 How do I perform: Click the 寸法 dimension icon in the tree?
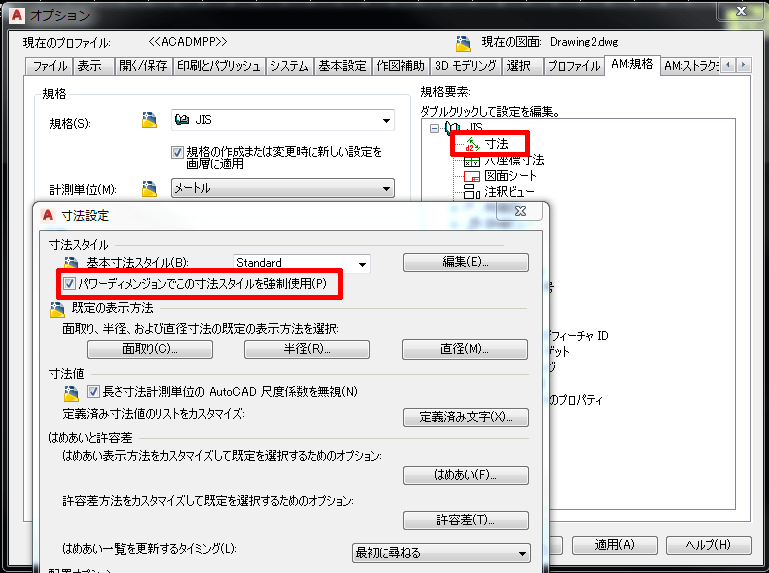(472, 144)
